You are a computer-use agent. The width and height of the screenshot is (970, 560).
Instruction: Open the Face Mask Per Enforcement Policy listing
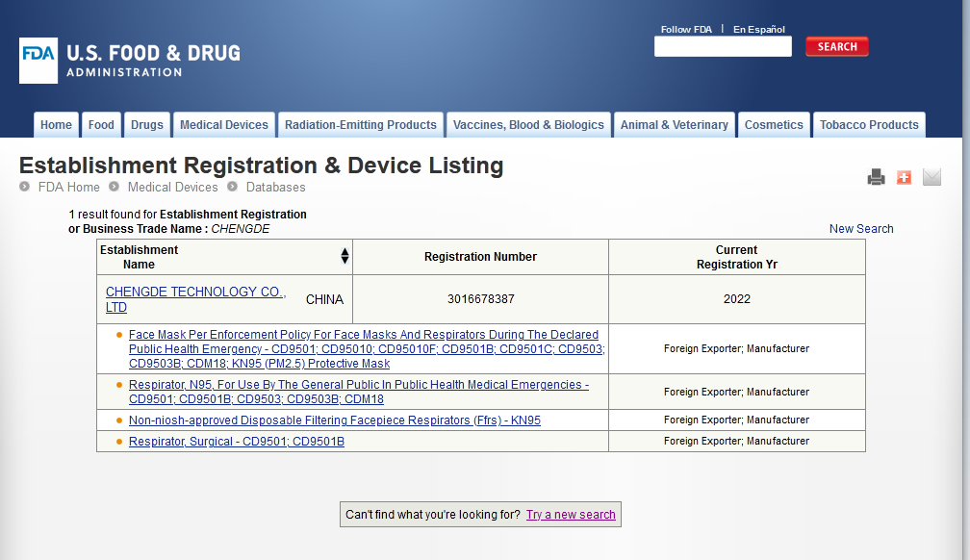point(367,349)
